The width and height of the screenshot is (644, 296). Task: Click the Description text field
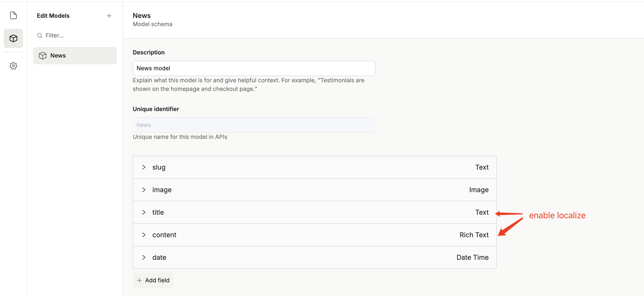(x=254, y=68)
